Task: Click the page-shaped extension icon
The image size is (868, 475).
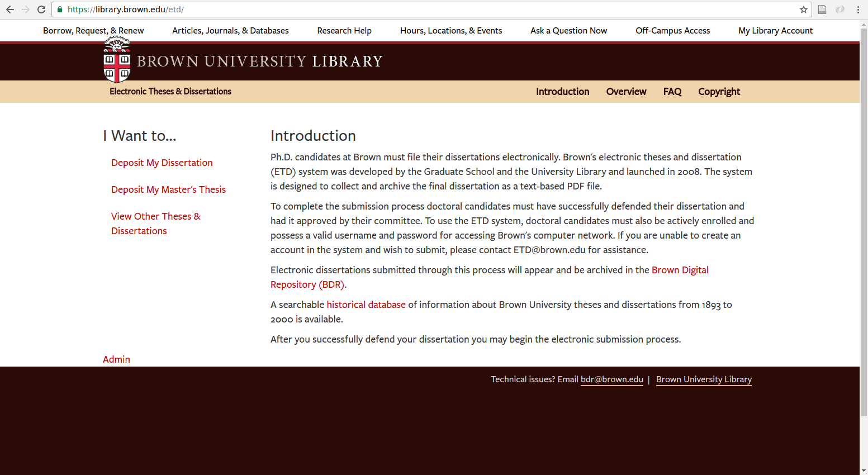Action: click(x=822, y=9)
